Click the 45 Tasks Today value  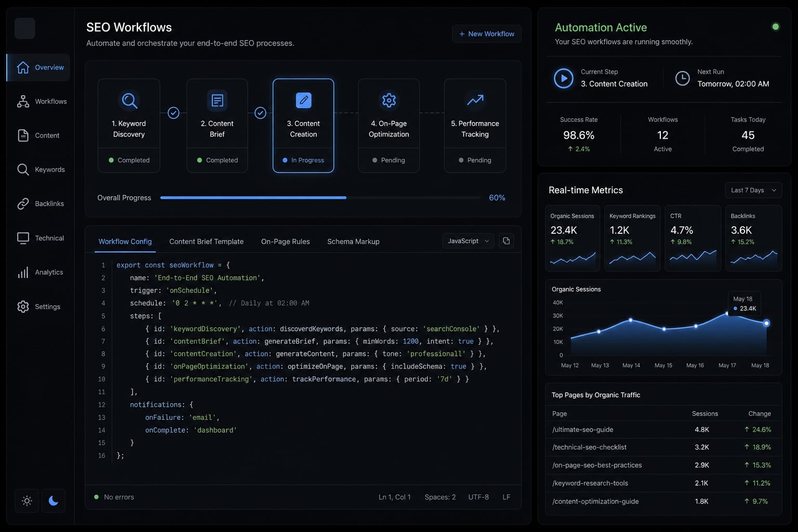point(748,135)
